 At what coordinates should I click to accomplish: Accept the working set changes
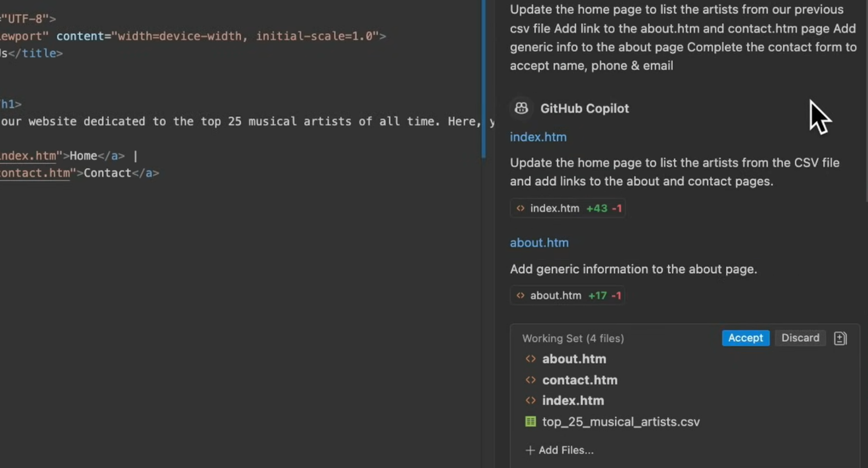[x=745, y=338]
